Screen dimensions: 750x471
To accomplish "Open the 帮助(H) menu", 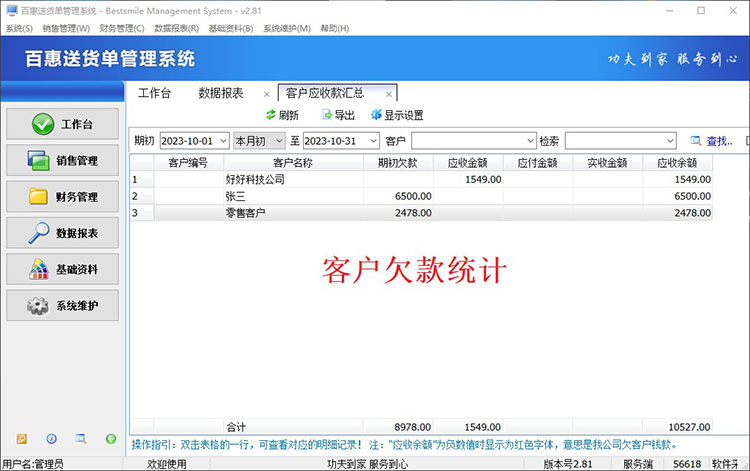I will (x=335, y=28).
